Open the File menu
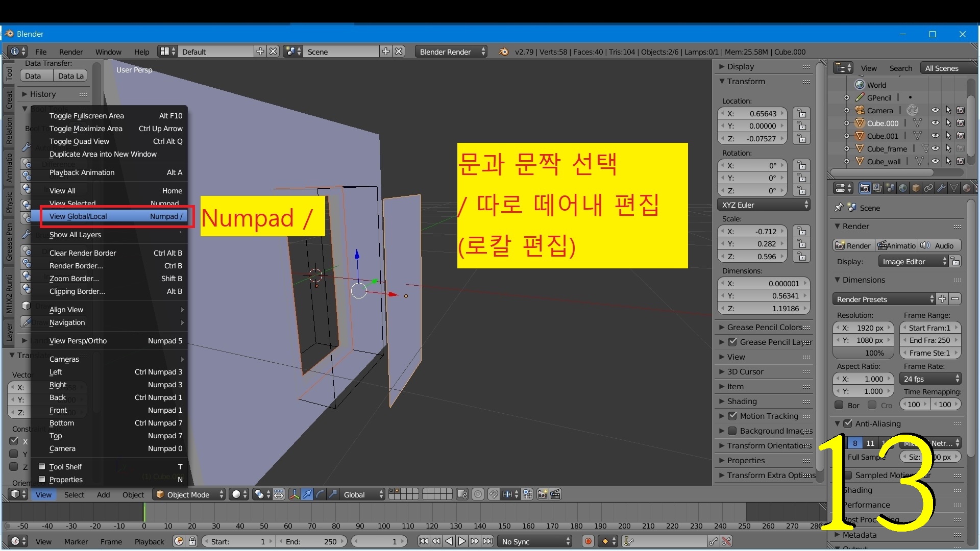980x551 pixels. coord(41,52)
